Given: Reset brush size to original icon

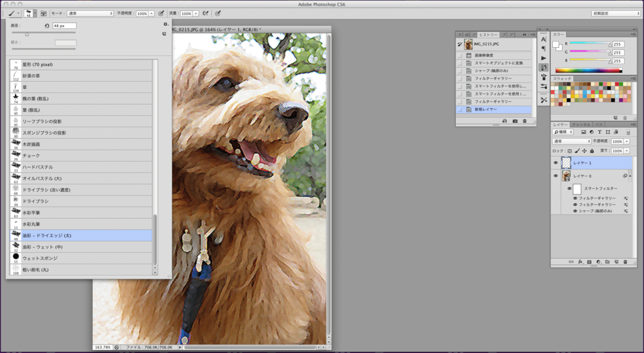Looking at the screenshot, I should click(47, 25).
